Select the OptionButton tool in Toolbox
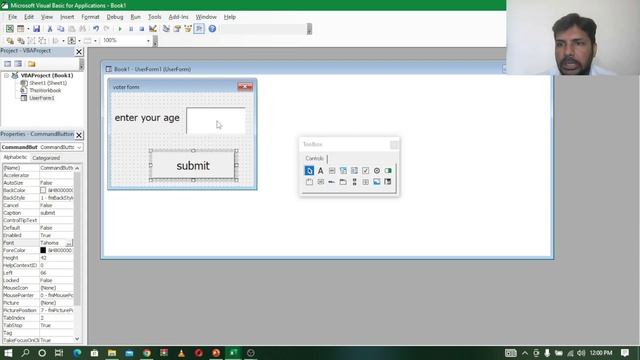 tap(377, 171)
